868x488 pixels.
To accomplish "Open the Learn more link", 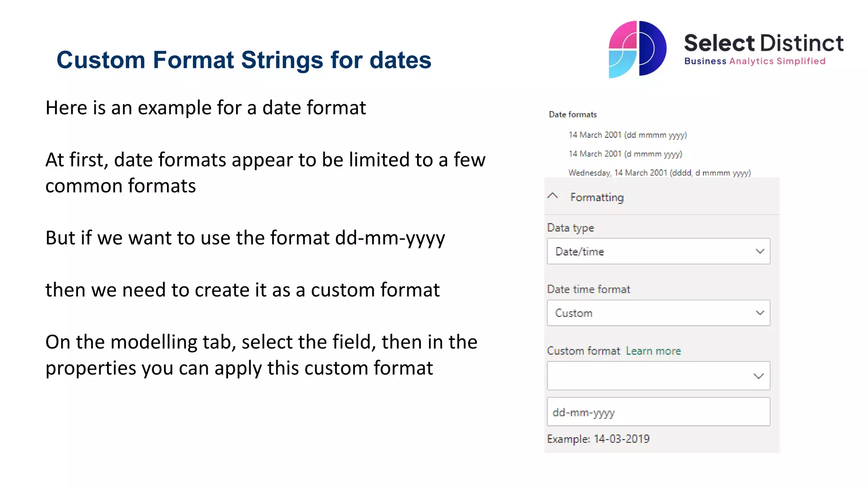I will pos(653,351).
